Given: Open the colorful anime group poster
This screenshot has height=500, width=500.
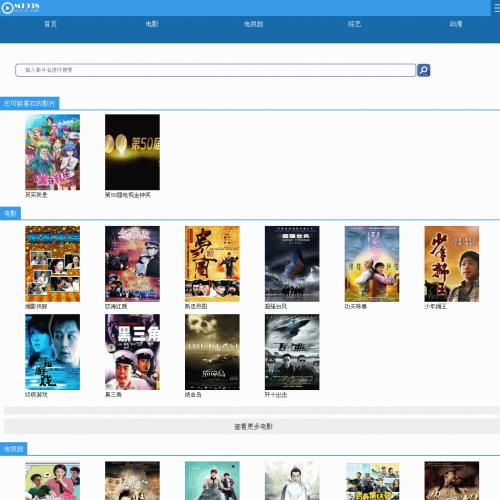Looking at the screenshot, I should [x=53, y=152].
